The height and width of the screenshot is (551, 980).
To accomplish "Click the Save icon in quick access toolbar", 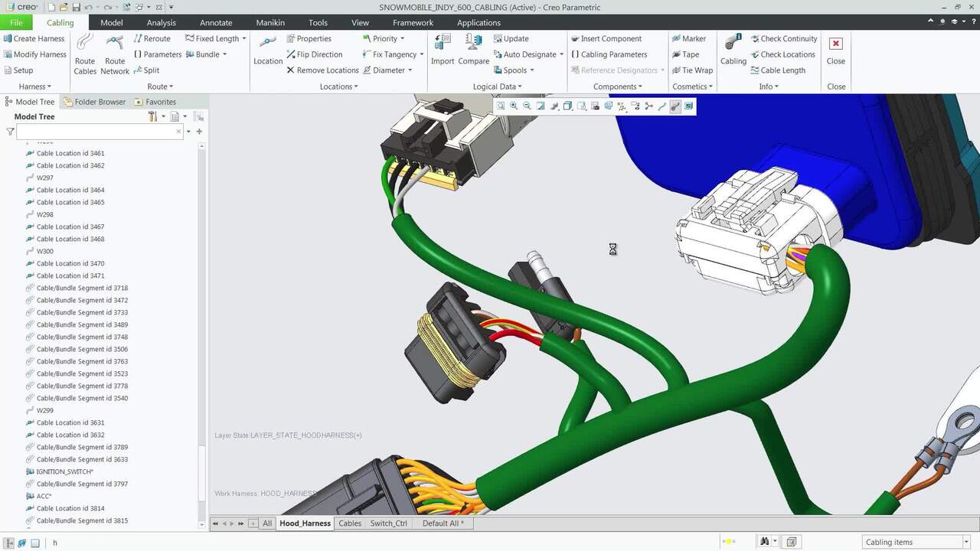I will point(77,7).
